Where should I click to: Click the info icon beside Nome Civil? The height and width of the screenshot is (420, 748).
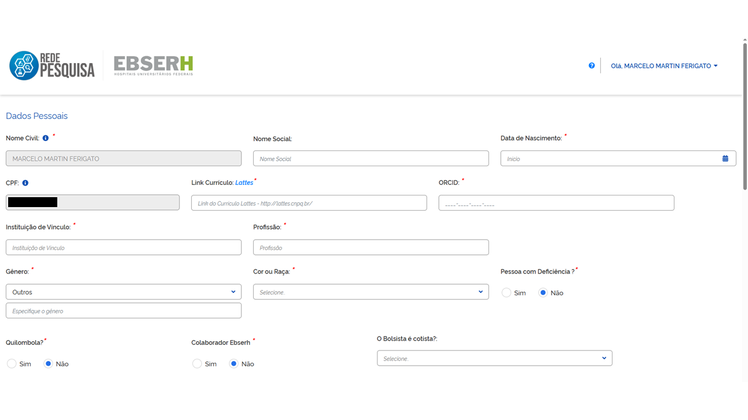(x=46, y=138)
